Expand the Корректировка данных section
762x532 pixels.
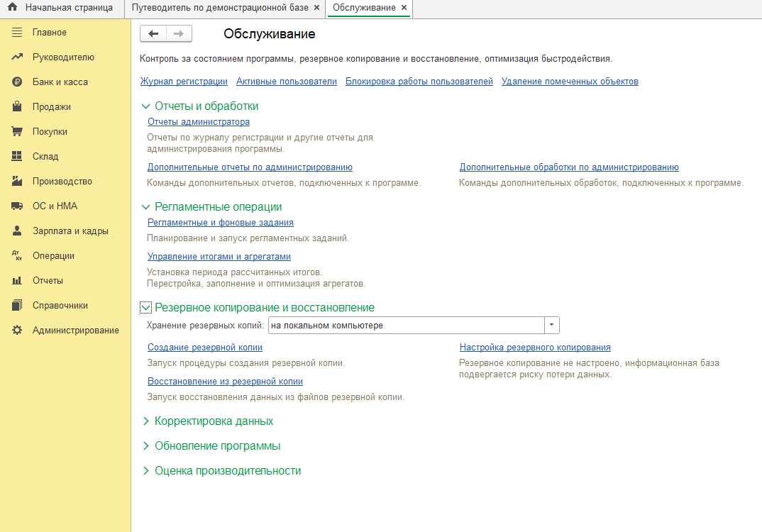pos(145,421)
